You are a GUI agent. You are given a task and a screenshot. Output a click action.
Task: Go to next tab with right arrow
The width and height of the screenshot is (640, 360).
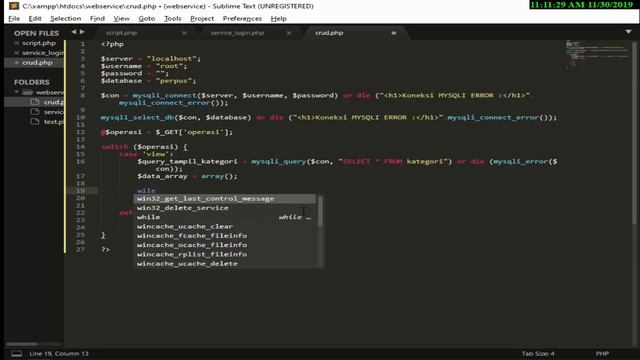pos(82,32)
